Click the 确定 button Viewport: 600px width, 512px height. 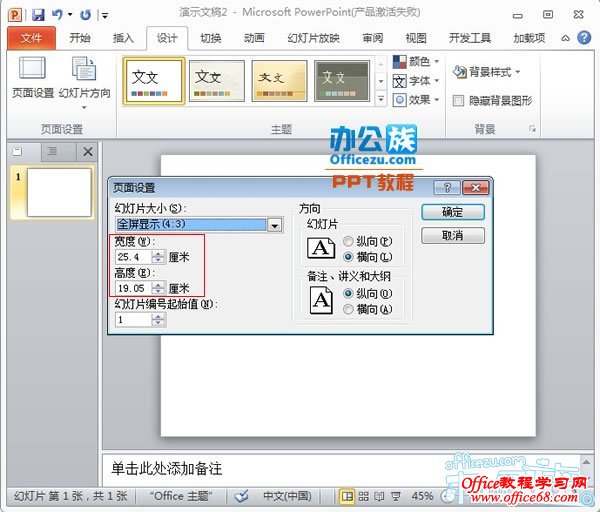tap(453, 212)
